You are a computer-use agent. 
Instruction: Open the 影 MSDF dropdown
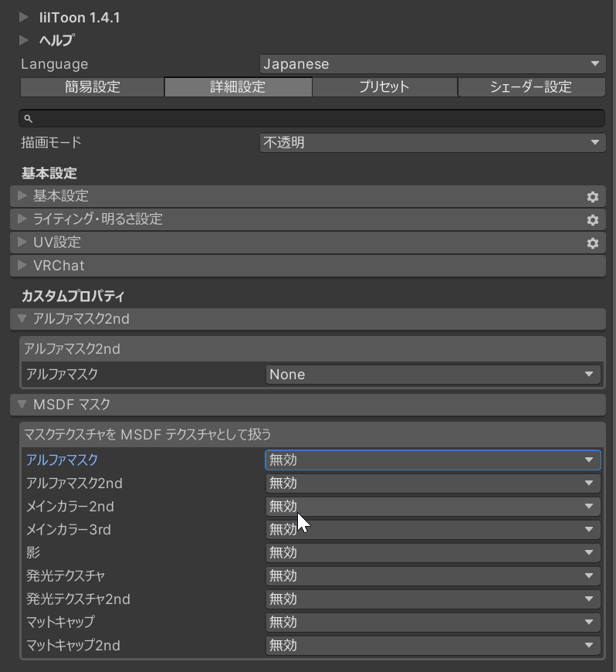point(432,553)
